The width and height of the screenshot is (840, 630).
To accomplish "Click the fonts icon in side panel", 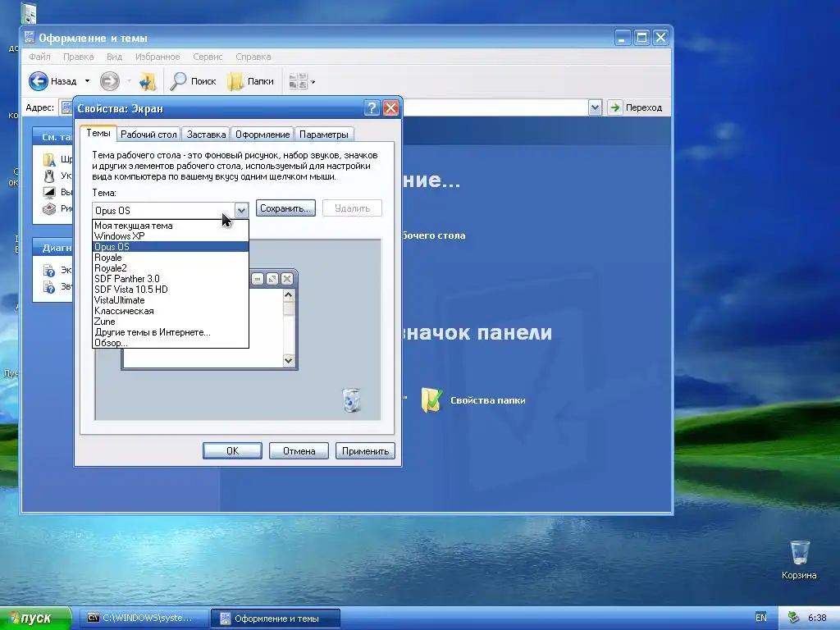I will 49,159.
